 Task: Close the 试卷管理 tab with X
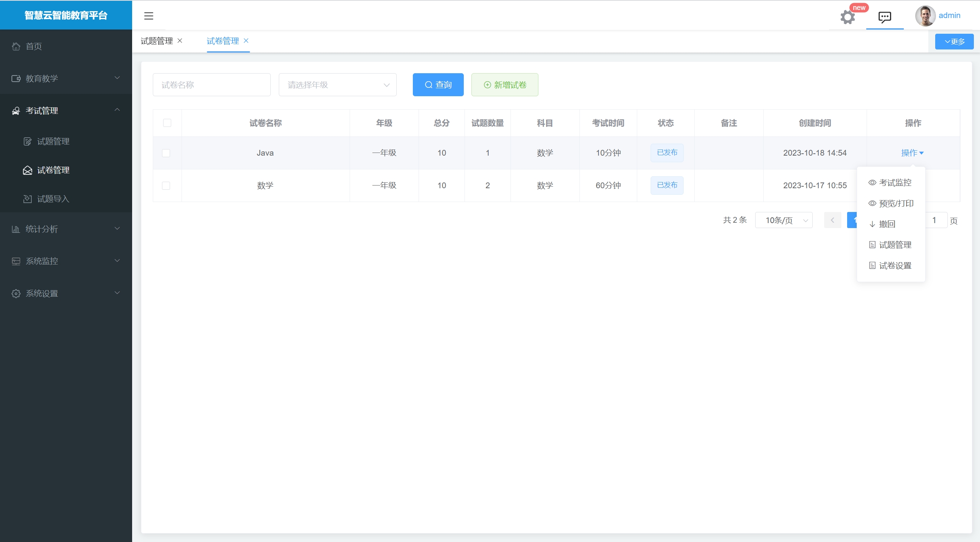[x=246, y=41]
